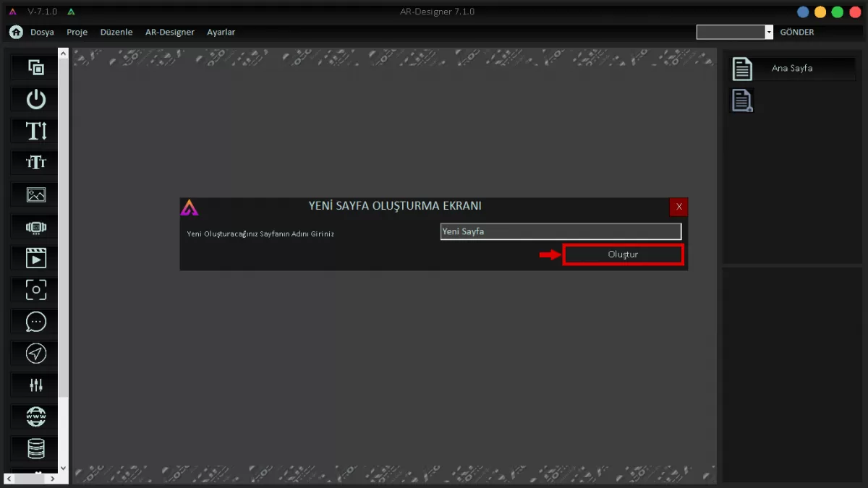Select the video clip tool icon

click(35, 258)
